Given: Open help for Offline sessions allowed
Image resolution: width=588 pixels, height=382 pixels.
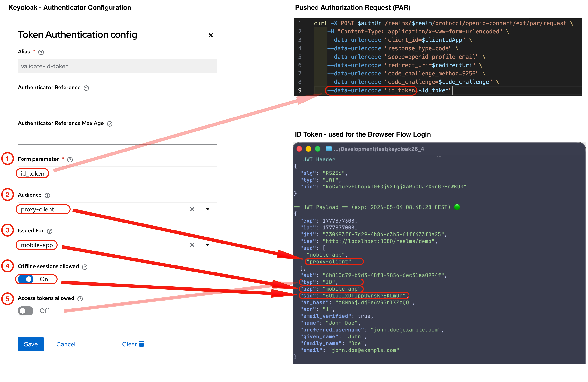Looking at the screenshot, I should pos(85,267).
